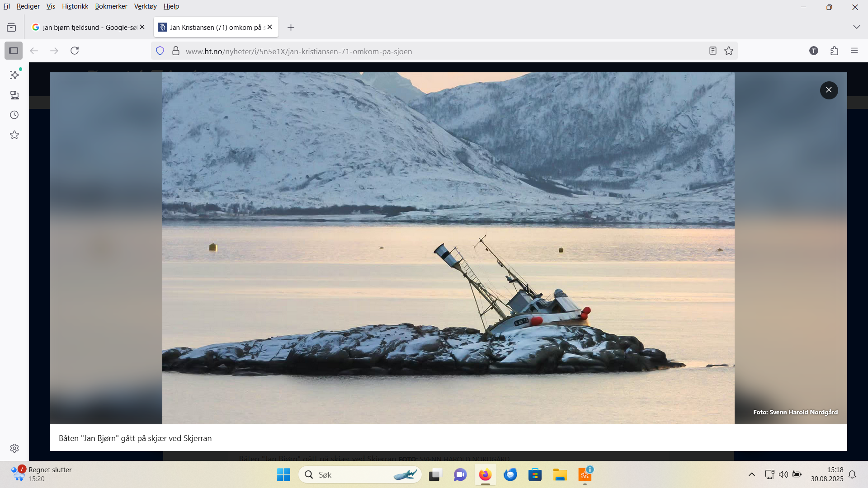Open the History sidebar icon
Viewport: 868px width, 488px height.
click(14, 115)
